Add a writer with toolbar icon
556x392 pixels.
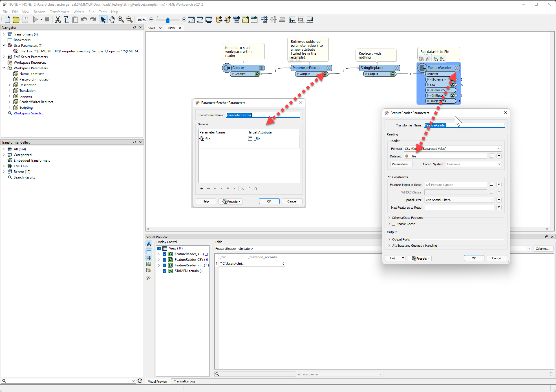(x=228, y=19)
